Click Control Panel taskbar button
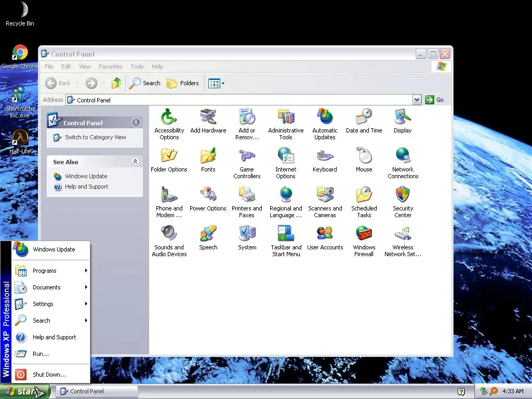 97,392
